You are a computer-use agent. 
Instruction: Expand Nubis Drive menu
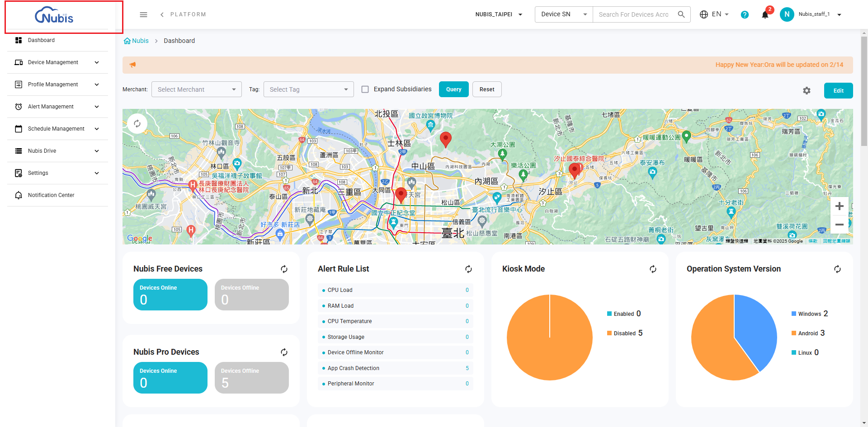click(57, 151)
